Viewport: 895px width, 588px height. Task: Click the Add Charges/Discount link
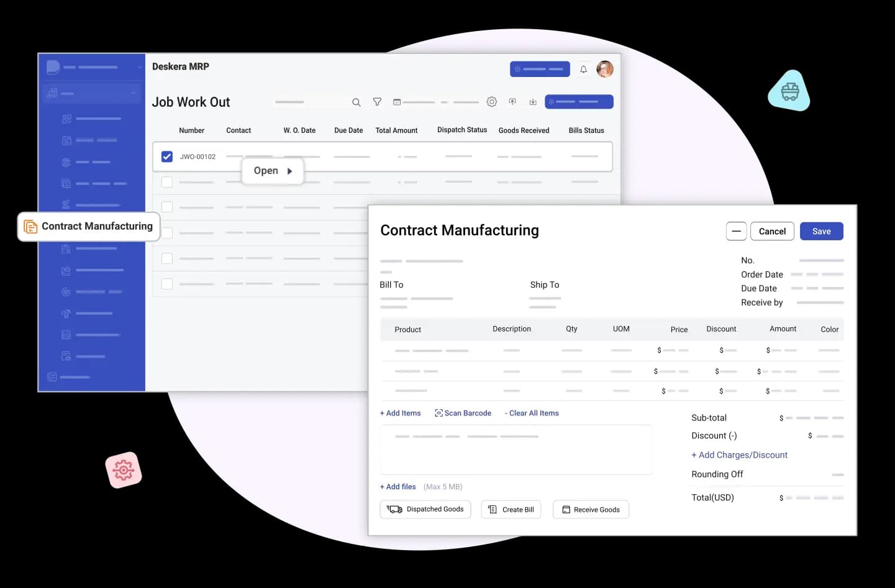(739, 455)
